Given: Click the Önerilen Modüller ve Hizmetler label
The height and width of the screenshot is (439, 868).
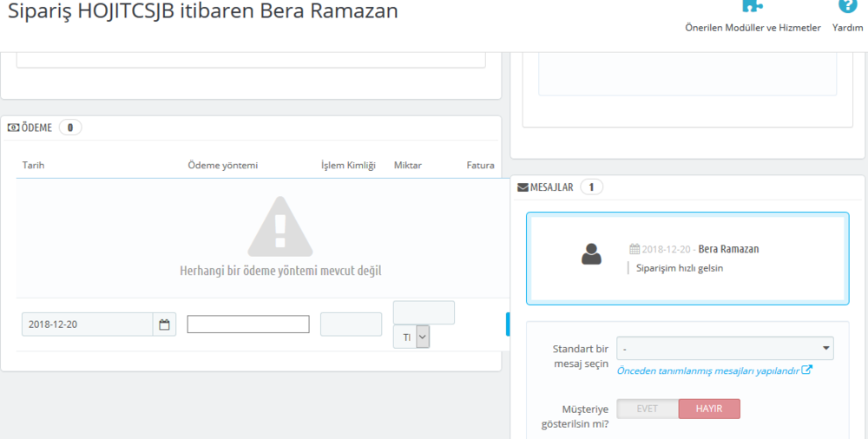Looking at the screenshot, I should pos(753,28).
